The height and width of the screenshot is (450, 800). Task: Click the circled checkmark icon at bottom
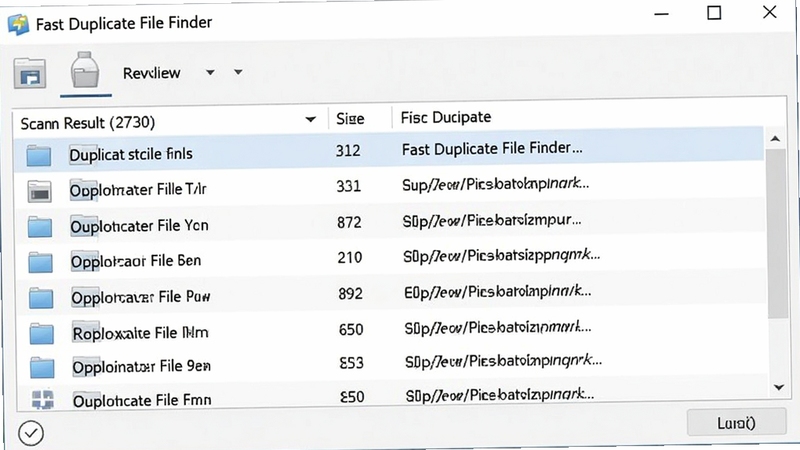point(31,433)
